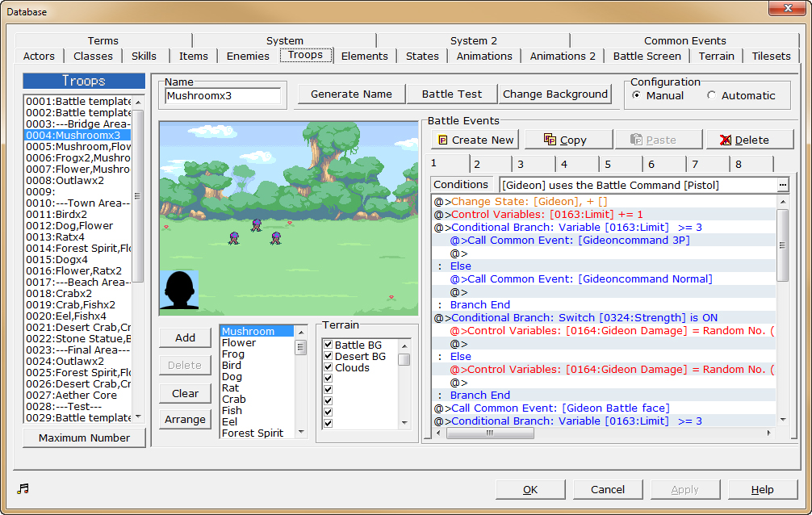
Task: Open the Common Events tab
Action: pyautogui.click(x=684, y=40)
